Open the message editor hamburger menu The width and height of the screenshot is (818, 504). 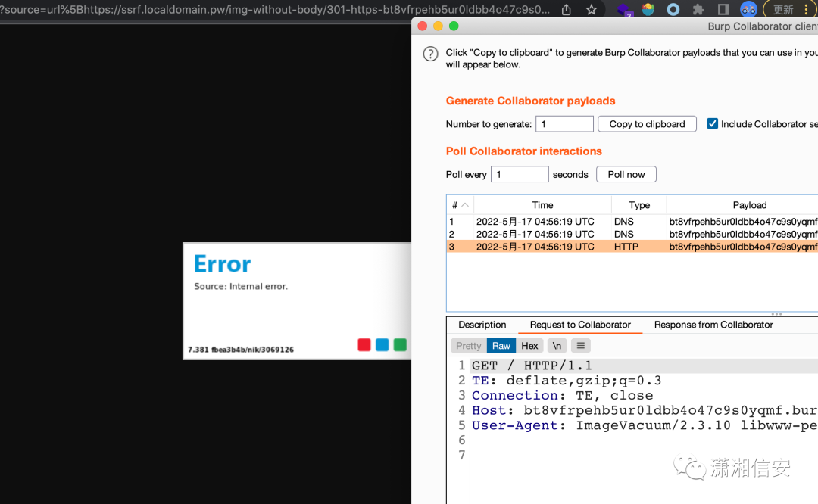581,346
